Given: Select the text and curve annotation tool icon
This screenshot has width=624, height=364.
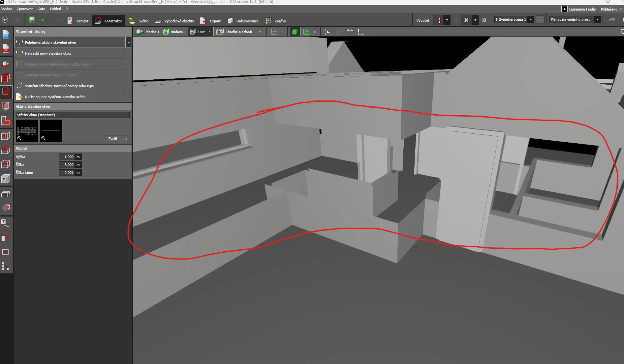Looking at the screenshot, I should pos(6,224).
